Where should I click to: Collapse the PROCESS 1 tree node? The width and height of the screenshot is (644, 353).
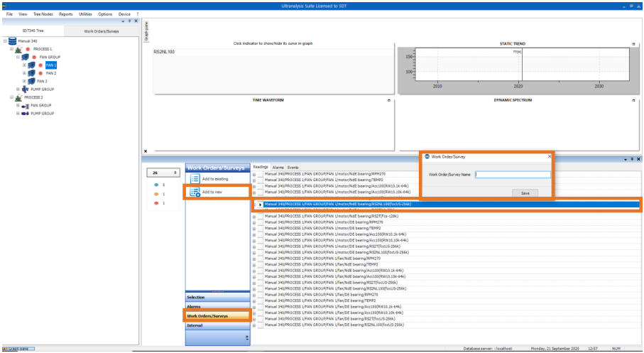coord(11,49)
